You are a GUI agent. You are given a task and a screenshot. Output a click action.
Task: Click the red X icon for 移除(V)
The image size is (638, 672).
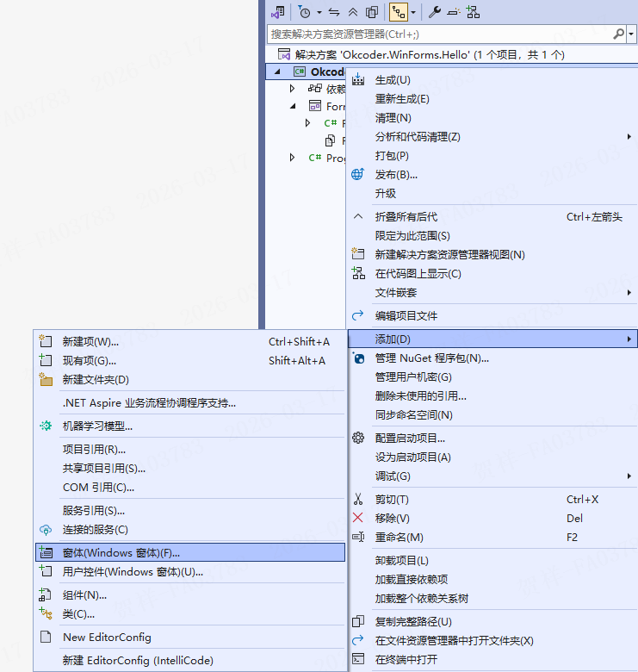[358, 518]
